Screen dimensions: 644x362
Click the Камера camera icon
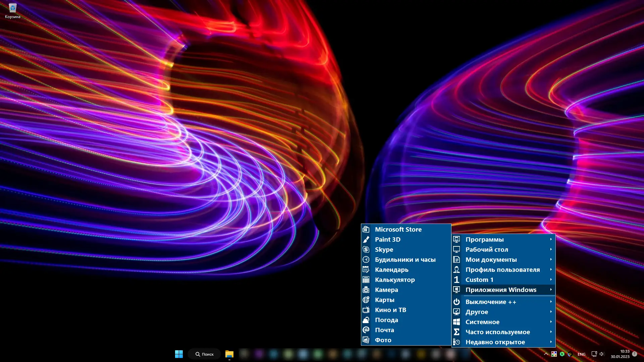click(x=366, y=290)
